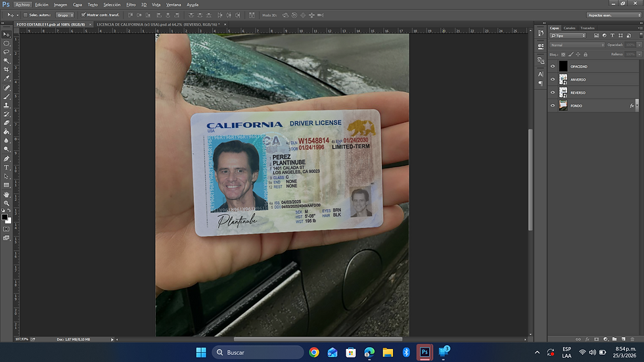Lock transparent pixels in Layers panel
This screenshot has width=644, height=362.
563,54
